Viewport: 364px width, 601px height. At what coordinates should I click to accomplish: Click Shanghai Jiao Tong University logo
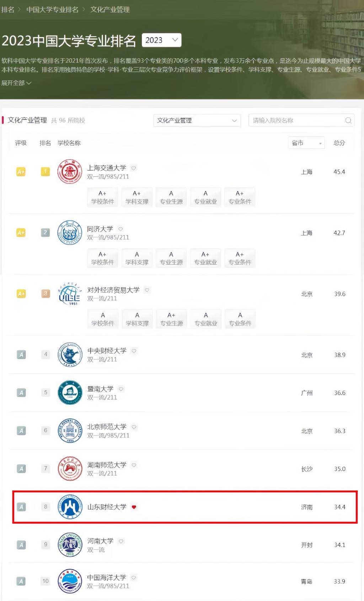point(70,172)
